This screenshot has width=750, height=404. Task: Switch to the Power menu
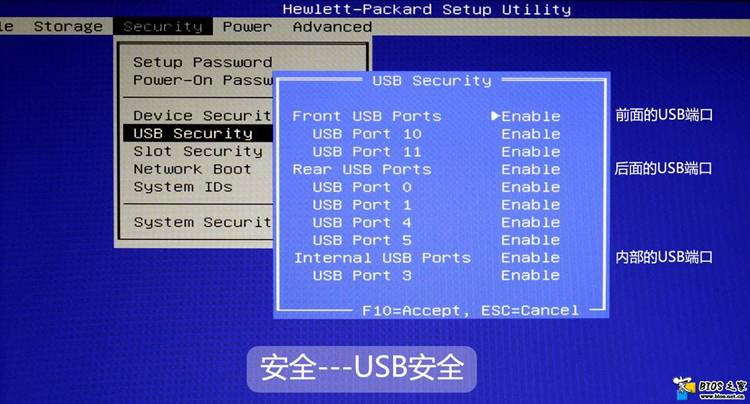pos(247,27)
